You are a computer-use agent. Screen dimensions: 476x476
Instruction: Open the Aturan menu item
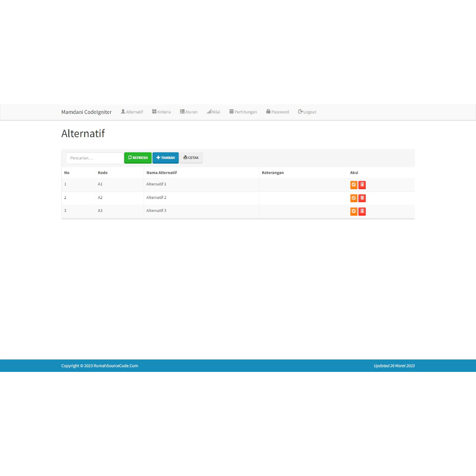(189, 112)
